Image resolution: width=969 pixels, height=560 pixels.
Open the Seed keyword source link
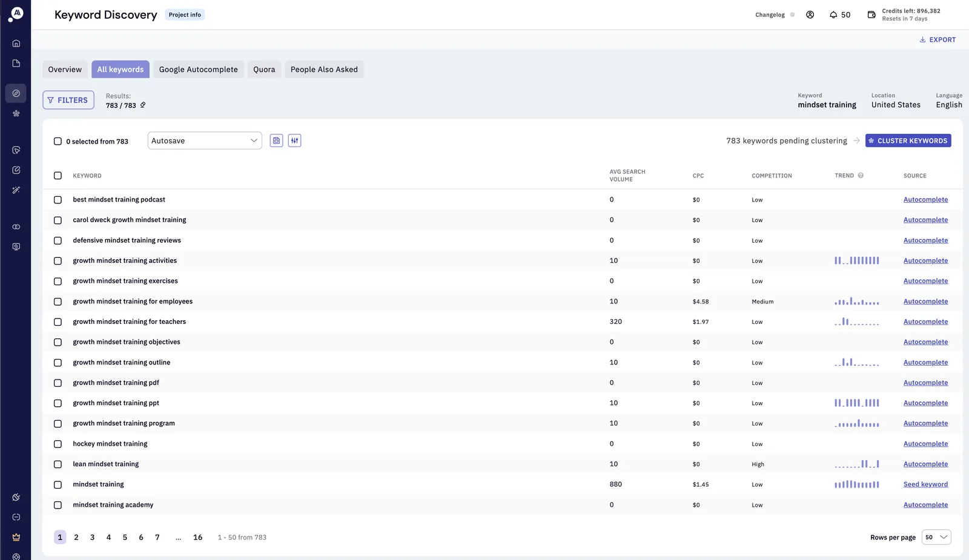click(925, 484)
